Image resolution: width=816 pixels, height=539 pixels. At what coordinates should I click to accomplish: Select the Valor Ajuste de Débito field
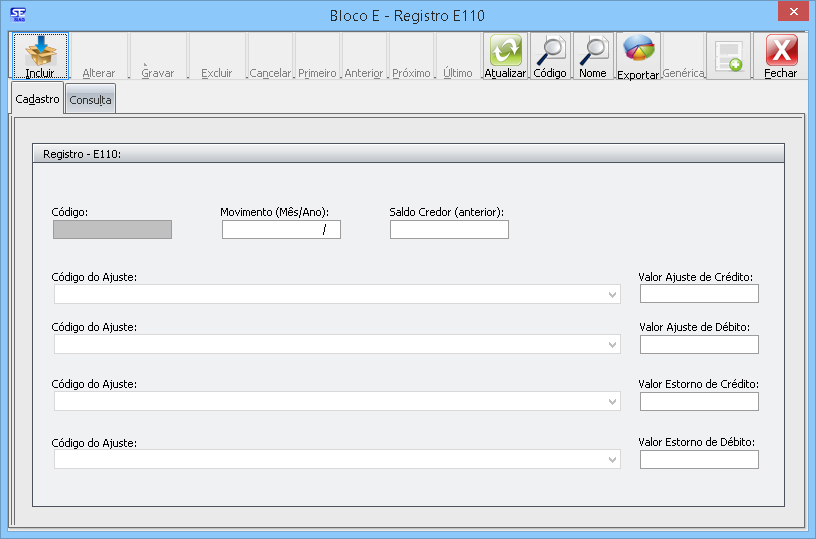(x=699, y=344)
